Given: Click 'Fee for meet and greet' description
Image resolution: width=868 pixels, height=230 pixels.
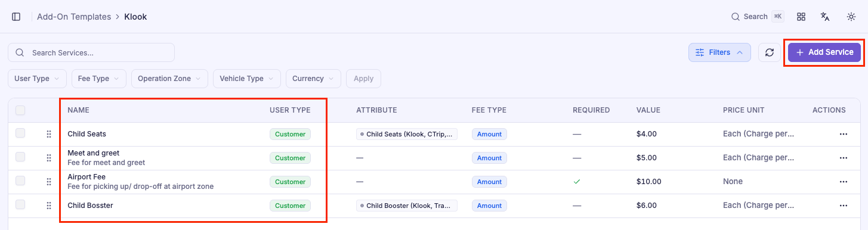Looking at the screenshot, I should click(106, 163).
